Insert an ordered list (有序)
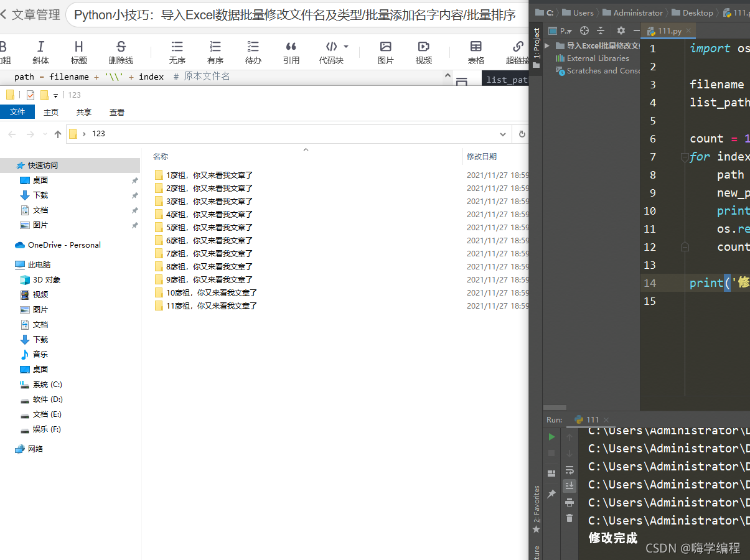750x560 pixels. (x=215, y=52)
